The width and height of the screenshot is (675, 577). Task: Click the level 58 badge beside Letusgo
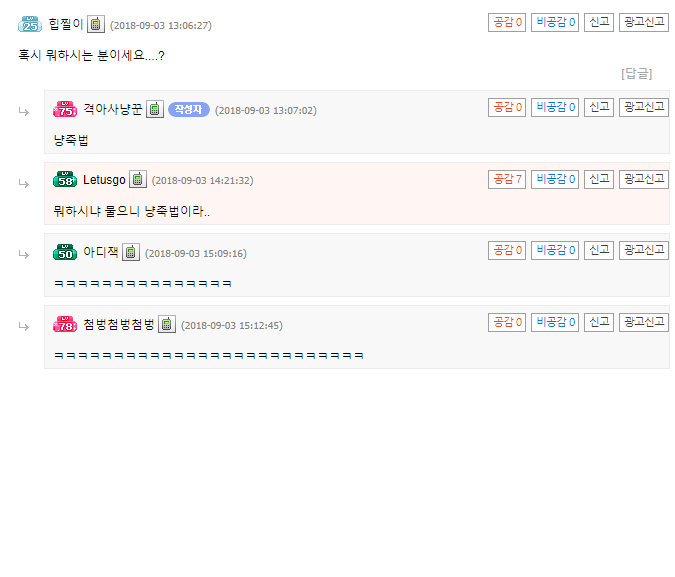coord(65,180)
